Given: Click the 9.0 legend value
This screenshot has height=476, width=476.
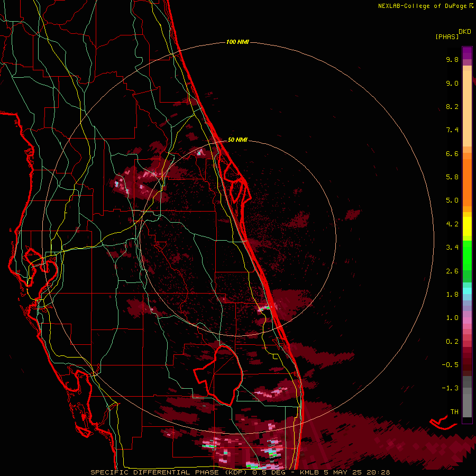Looking at the screenshot, I should pos(452,83).
